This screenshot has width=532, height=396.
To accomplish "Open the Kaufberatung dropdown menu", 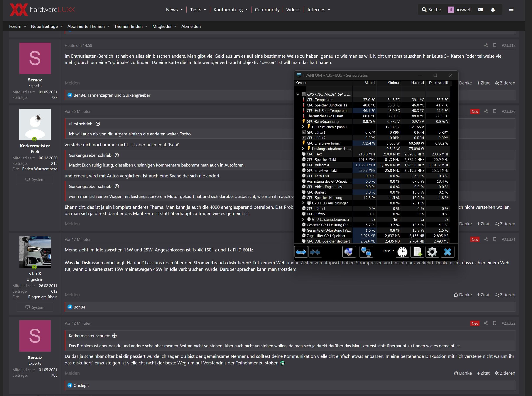I will click(231, 10).
